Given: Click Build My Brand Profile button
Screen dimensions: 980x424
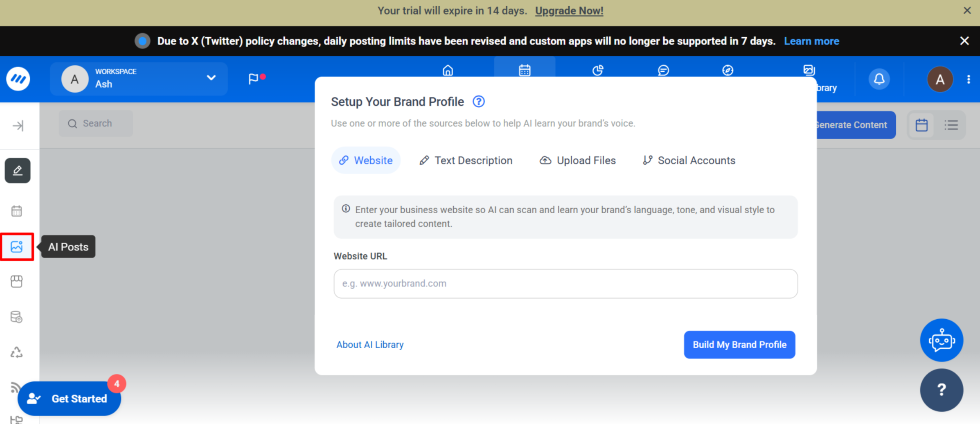Looking at the screenshot, I should (x=739, y=344).
